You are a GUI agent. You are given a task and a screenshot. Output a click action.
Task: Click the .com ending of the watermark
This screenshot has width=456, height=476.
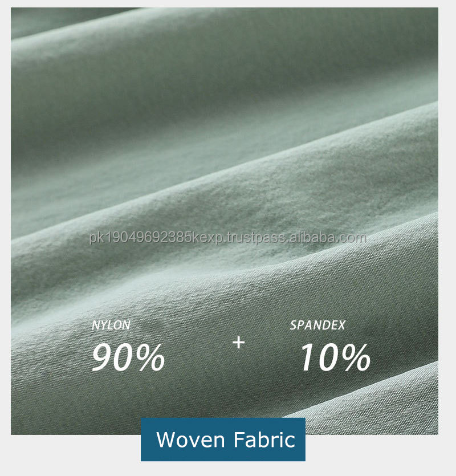point(352,238)
